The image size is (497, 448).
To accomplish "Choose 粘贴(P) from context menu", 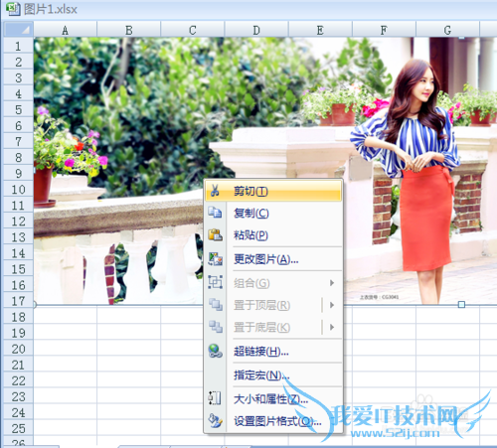I will 273,235.
